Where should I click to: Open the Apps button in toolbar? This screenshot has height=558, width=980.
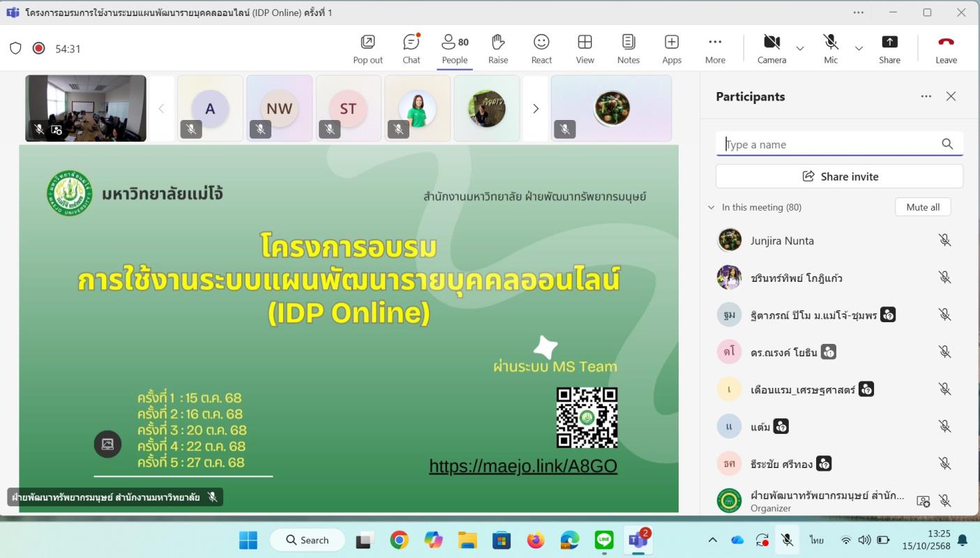672,49
